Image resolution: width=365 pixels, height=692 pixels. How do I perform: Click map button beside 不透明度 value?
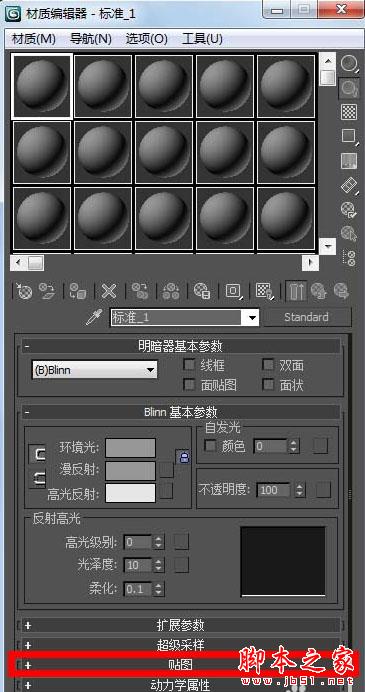[x=323, y=489]
